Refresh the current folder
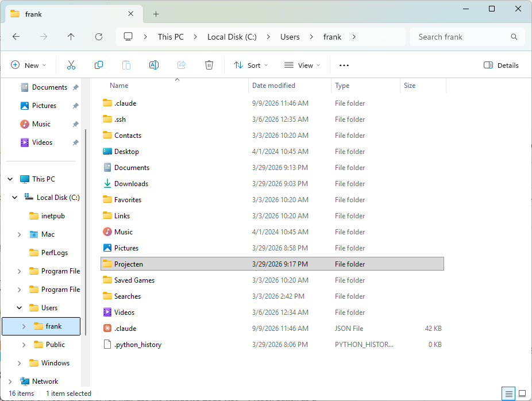The width and height of the screenshot is (532, 401). tap(99, 37)
